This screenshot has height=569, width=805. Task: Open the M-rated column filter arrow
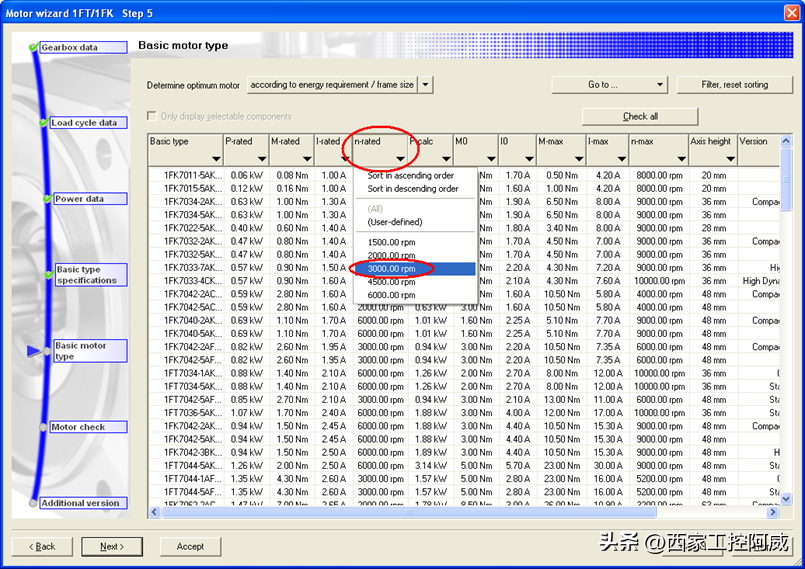[305, 159]
